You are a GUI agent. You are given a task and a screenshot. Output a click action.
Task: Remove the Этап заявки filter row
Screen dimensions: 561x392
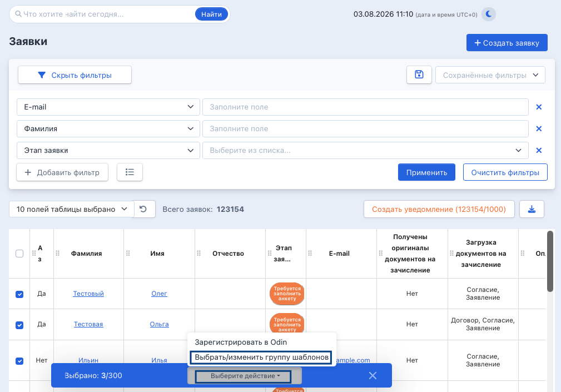[x=539, y=151]
